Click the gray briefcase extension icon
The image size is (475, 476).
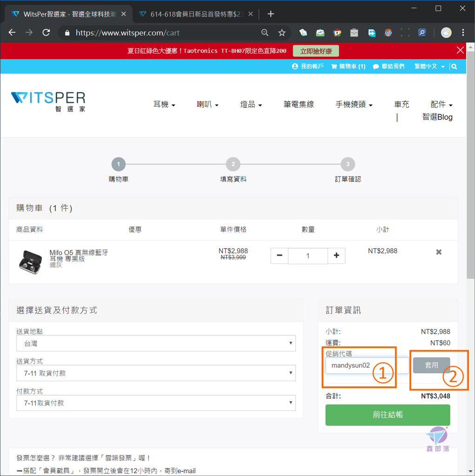(x=354, y=33)
